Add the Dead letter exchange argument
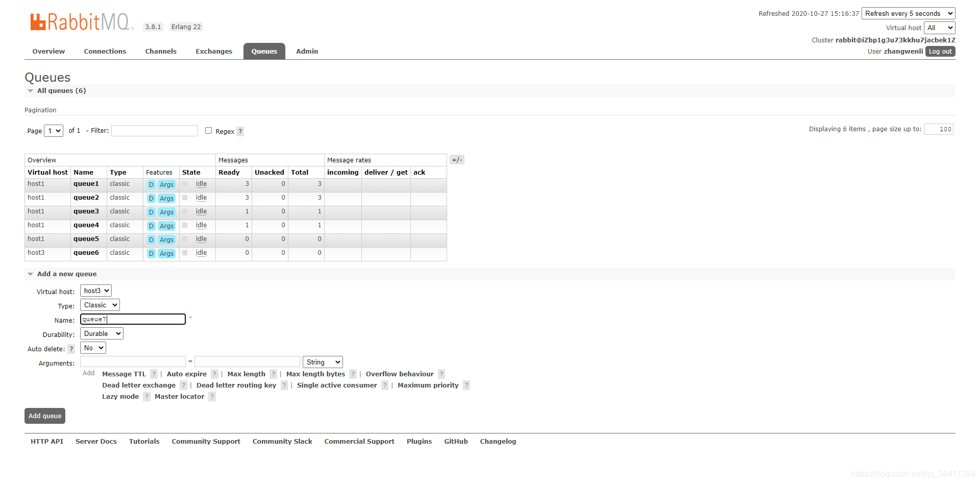 139,385
